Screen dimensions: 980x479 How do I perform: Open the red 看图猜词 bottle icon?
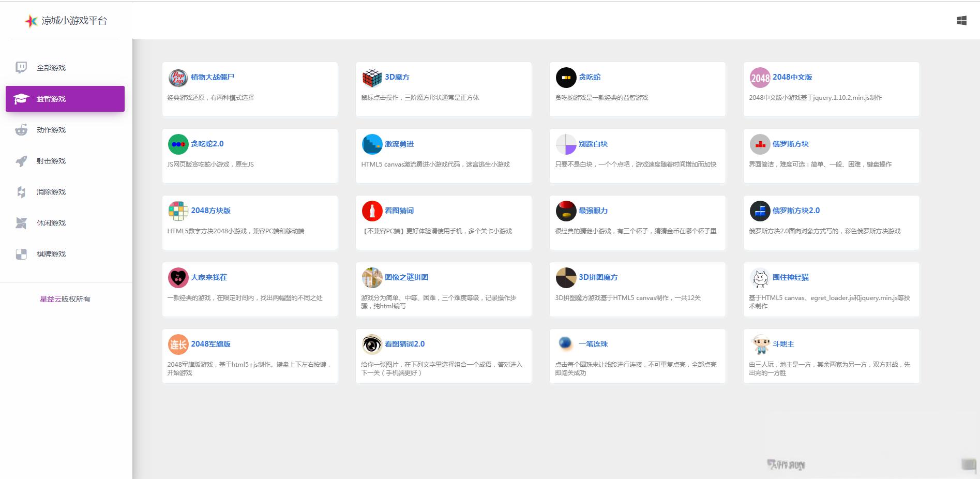pos(372,211)
